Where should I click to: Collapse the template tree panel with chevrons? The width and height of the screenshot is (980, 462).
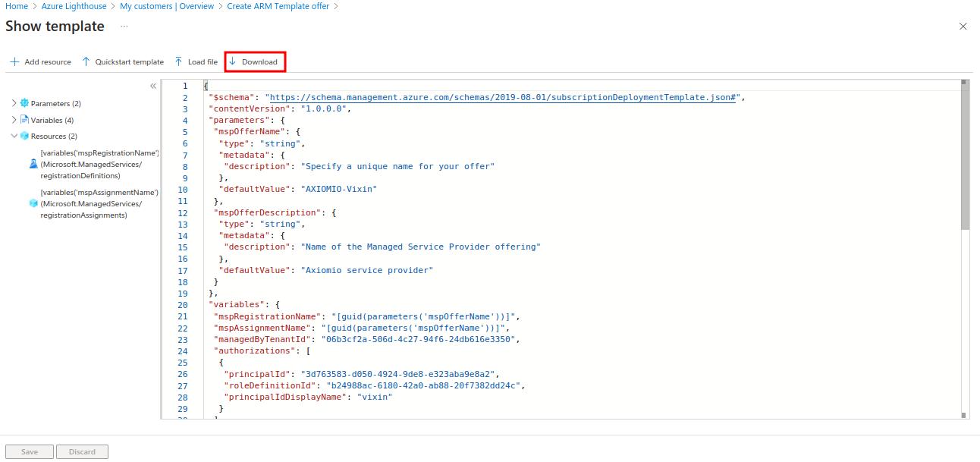153,86
